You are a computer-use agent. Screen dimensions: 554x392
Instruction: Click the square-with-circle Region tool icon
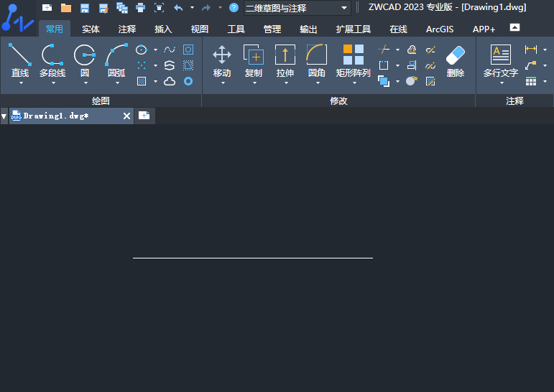(x=188, y=50)
